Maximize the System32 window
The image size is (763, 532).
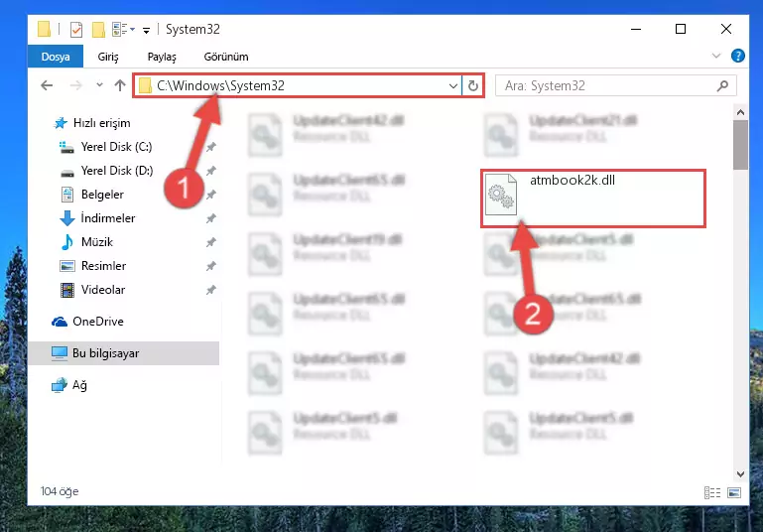click(681, 29)
